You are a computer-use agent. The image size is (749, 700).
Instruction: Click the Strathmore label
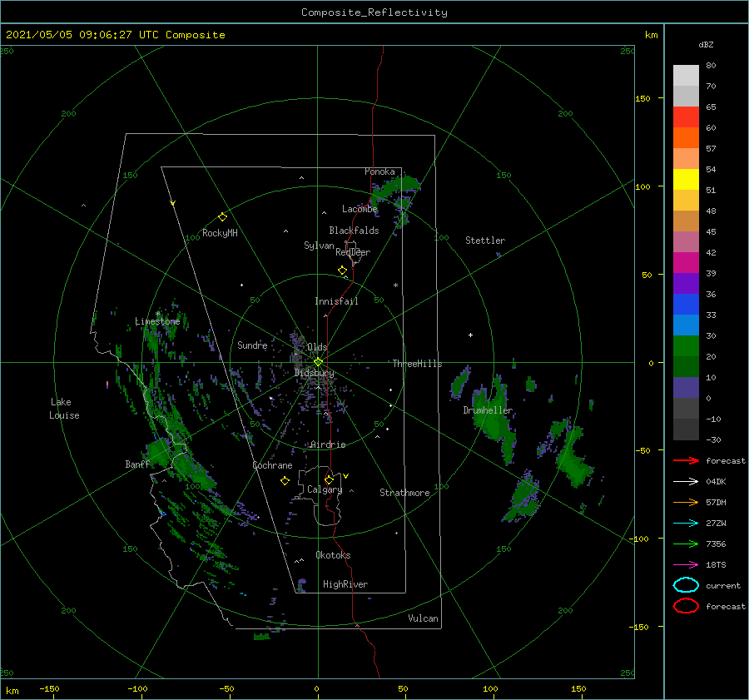(x=404, y=493)
